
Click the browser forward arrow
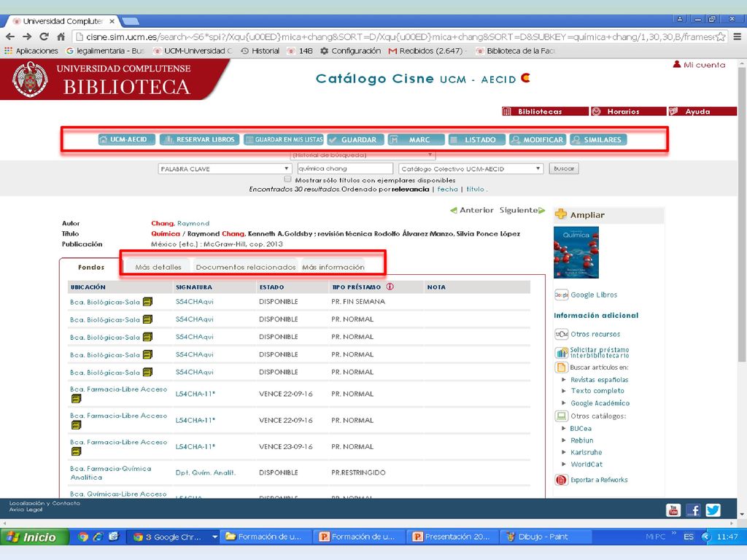pyautogui.click(x=27, y=36)
